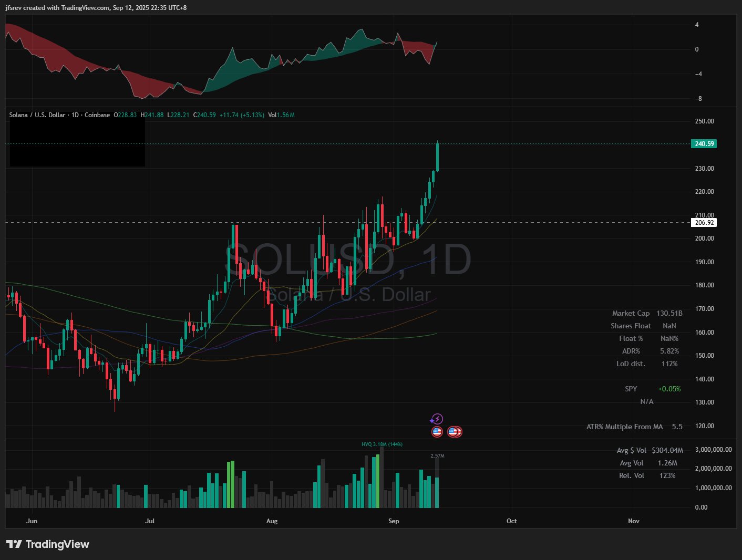Click the purple lightning bolt event icon
The image size is (742, 560).
point(437,419)
